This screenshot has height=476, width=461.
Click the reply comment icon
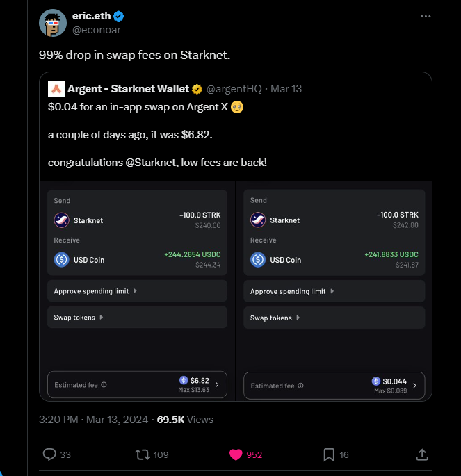[x=49, y=454]
